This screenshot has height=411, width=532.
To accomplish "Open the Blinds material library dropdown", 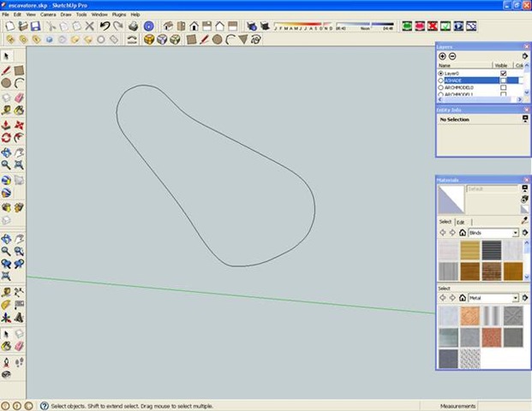I will (x=515, y=232).
